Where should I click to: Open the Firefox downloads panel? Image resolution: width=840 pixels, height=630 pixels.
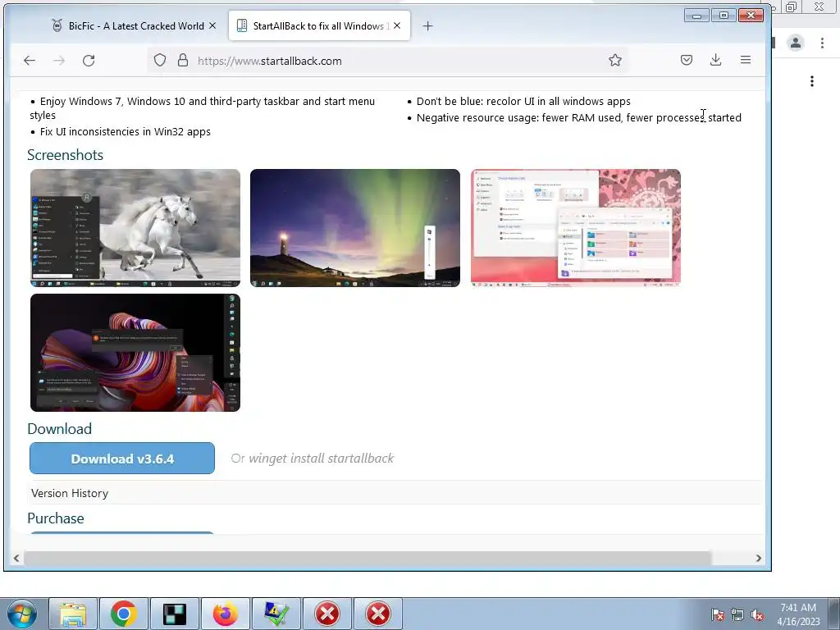click(715, 60)
